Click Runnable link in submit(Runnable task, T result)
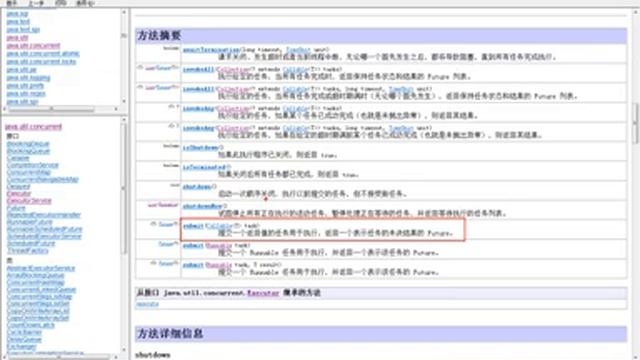The height and width of the screenshot is (360, 640). (x=219, y=265)
